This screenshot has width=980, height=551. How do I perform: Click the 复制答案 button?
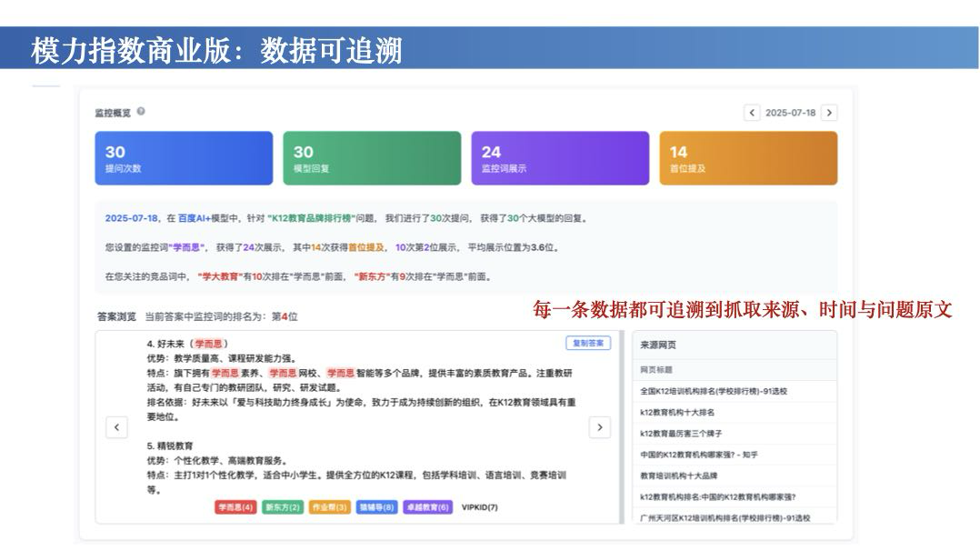click(588, 344)
